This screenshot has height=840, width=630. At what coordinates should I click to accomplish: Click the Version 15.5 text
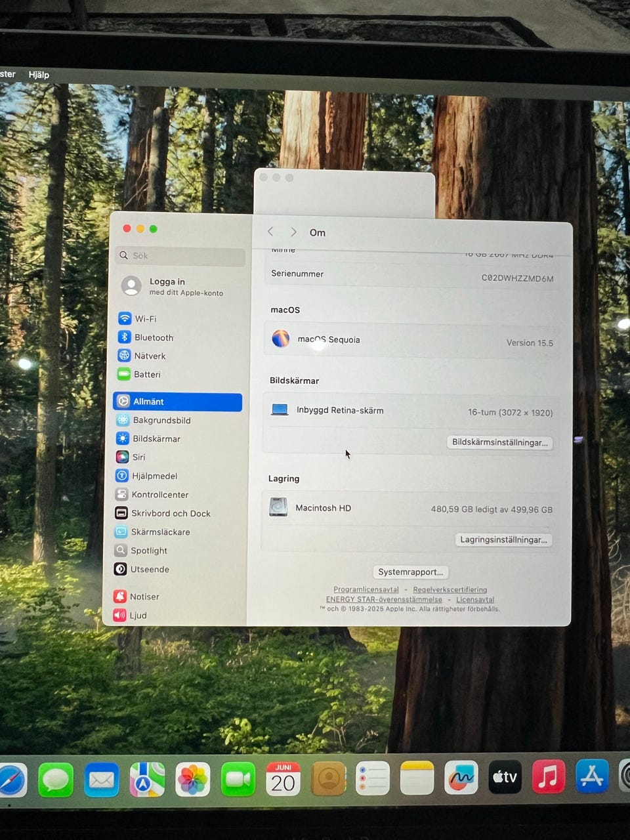(x=530, y=343)
